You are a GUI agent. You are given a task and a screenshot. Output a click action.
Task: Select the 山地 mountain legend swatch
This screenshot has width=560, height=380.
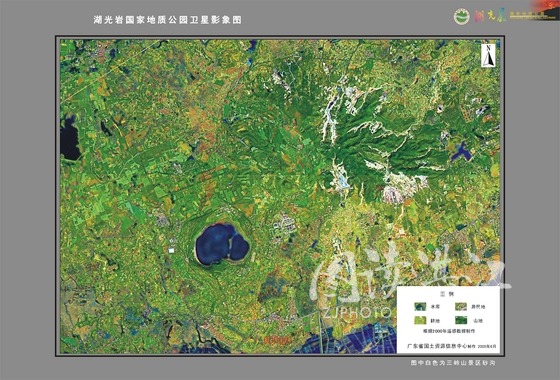point(461,320)
